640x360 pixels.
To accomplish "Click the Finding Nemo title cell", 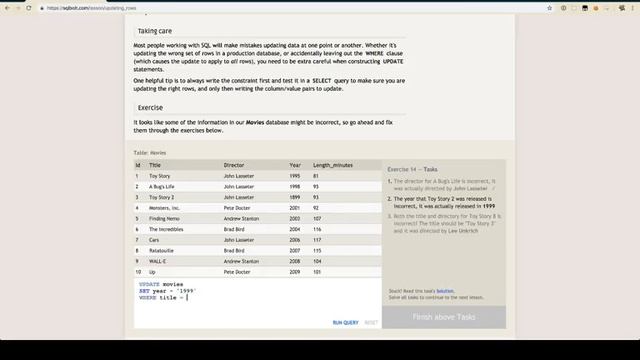I will (164, 218).
